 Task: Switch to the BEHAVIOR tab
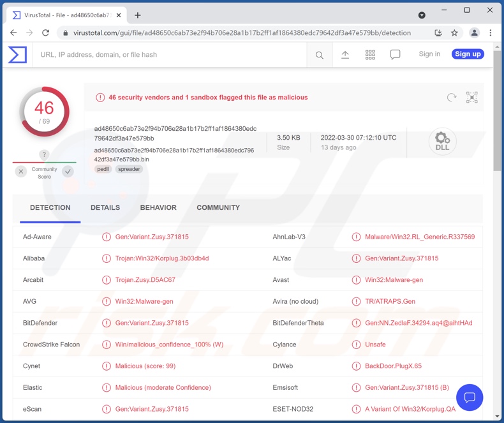coord(158,208)
